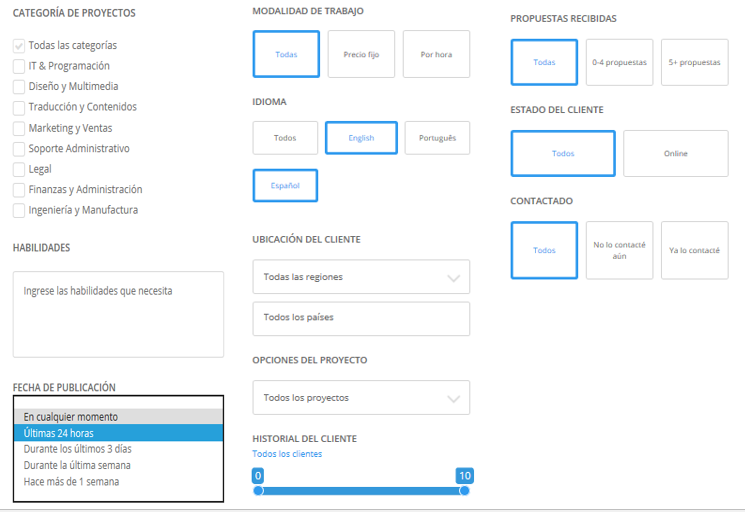Screen dimensions: 745x512
Task: Tick 'Finanzas y Administración' checkbox
Action: 19,190
